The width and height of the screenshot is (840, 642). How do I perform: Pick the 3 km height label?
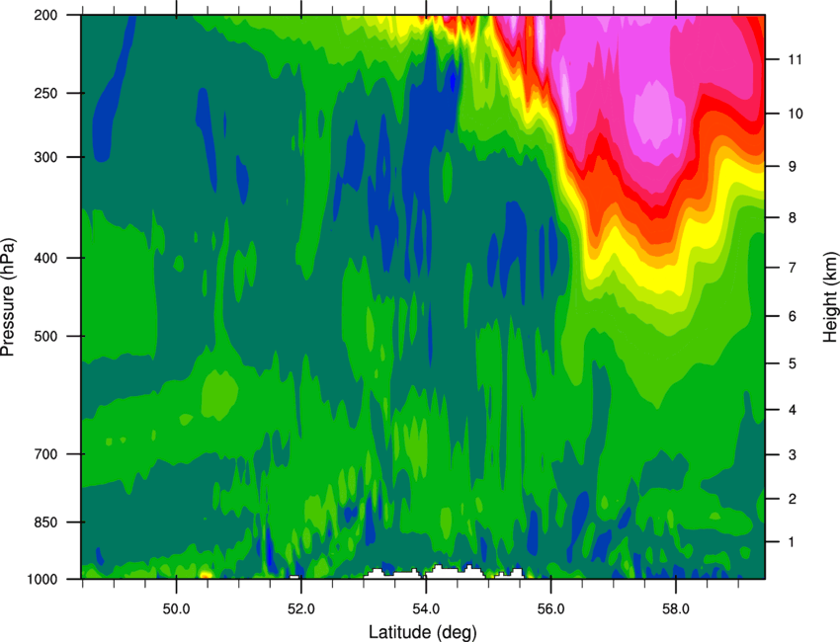point(792,455)
